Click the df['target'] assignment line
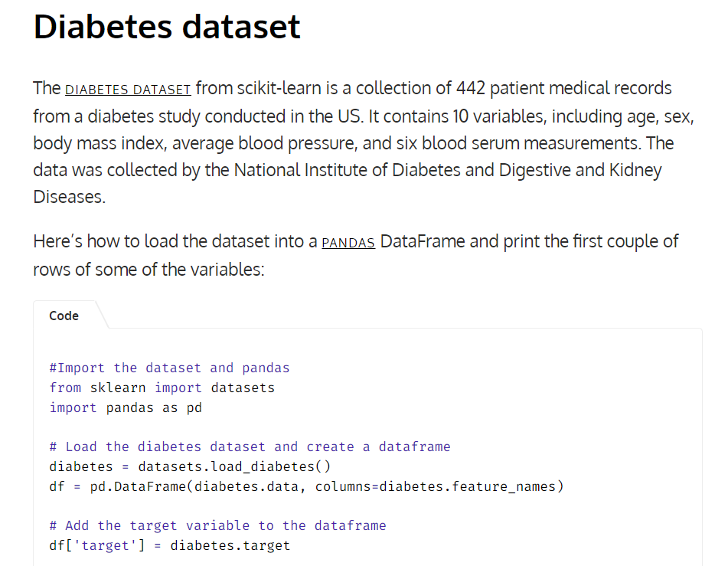The width and height of the screenshot is (728, 566). [169, 545]
